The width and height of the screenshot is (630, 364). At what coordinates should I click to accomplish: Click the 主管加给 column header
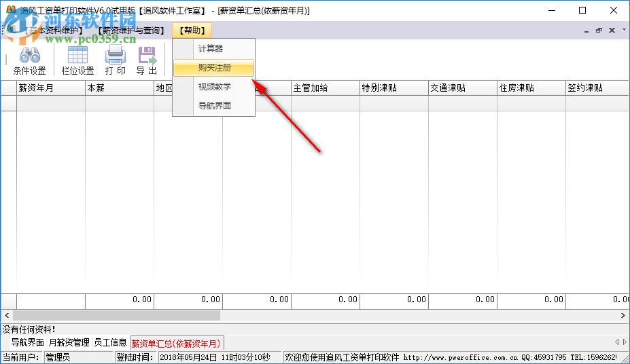click(x=326, y=88)
